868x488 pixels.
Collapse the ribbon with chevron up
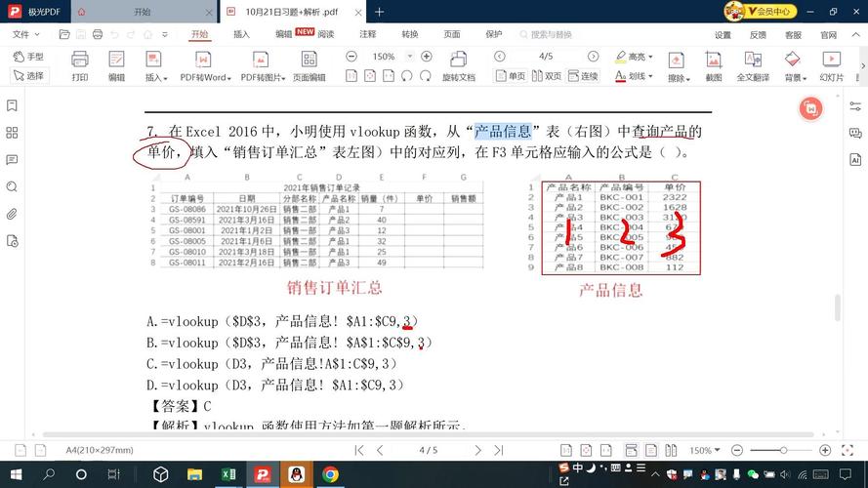pyautogui.click(x=856, y=35)
